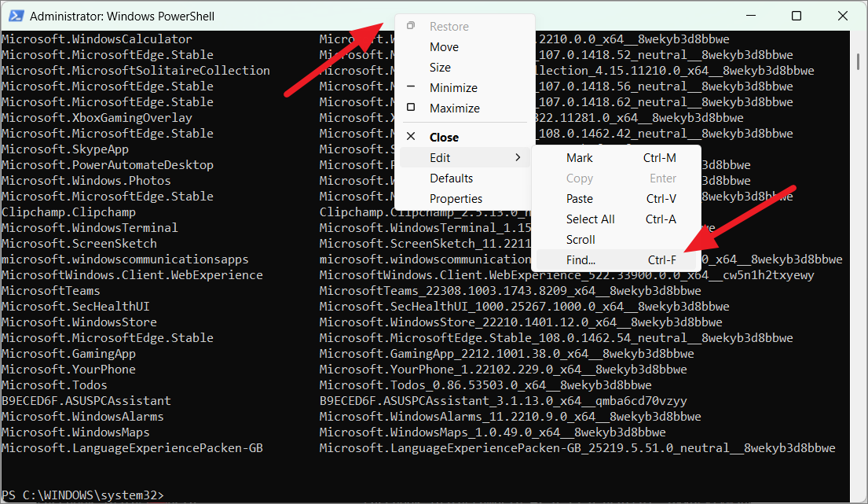Click the full name 'Microsoft.GamingApp_2212.1001.38.0_x64__8wekyb3d8bbwe'

(x=507, y=354)
